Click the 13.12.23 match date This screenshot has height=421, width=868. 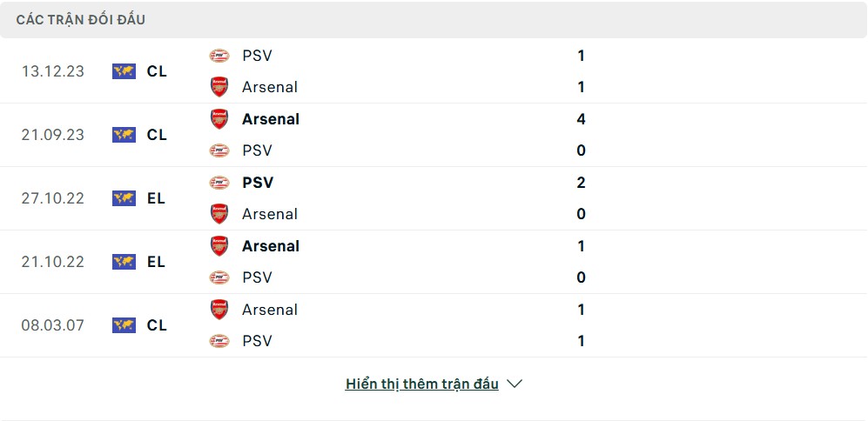(53, 71)
